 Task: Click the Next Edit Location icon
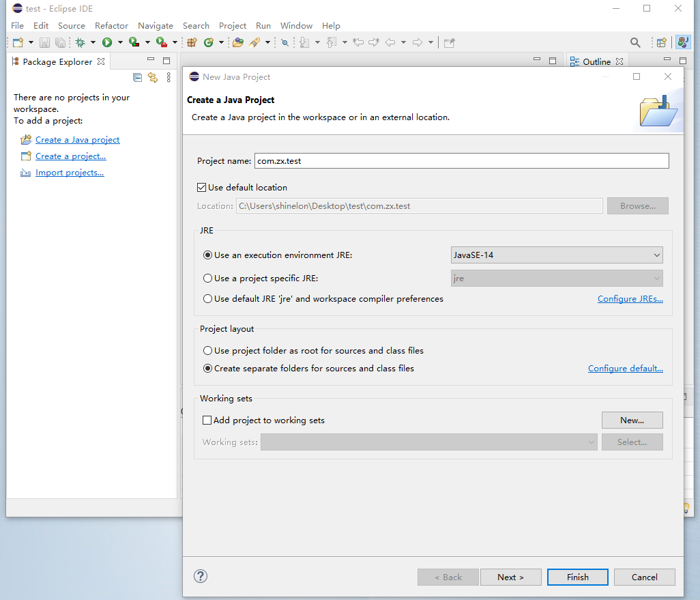374,42
